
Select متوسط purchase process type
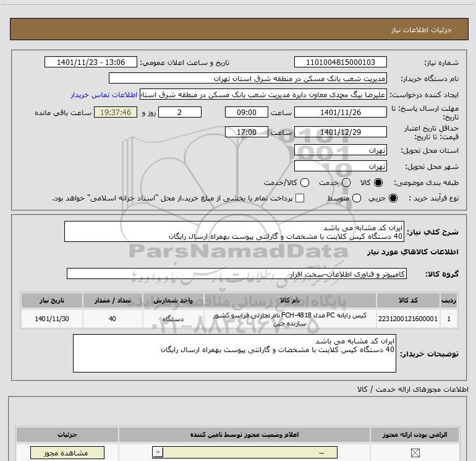pyautogui.click(x=347, y=199)
